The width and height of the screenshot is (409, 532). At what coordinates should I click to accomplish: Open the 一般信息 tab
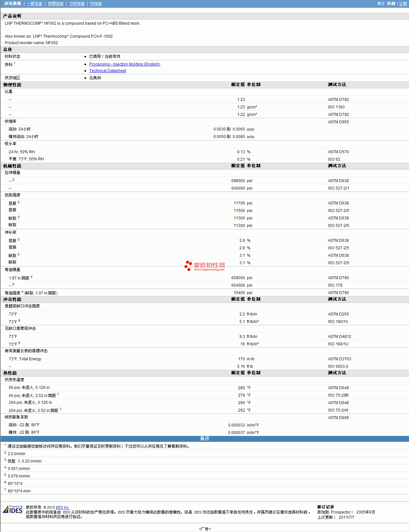click(x=34, y=4)
